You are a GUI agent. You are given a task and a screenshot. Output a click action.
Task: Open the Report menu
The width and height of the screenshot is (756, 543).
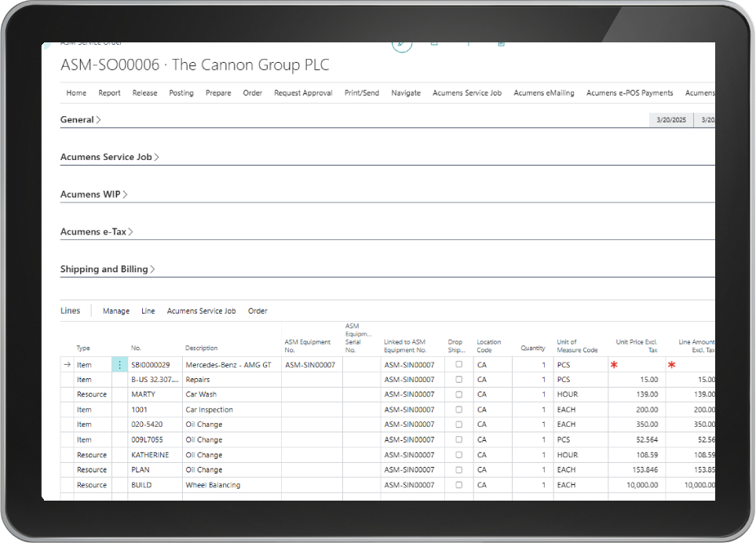tap(109, 93)
